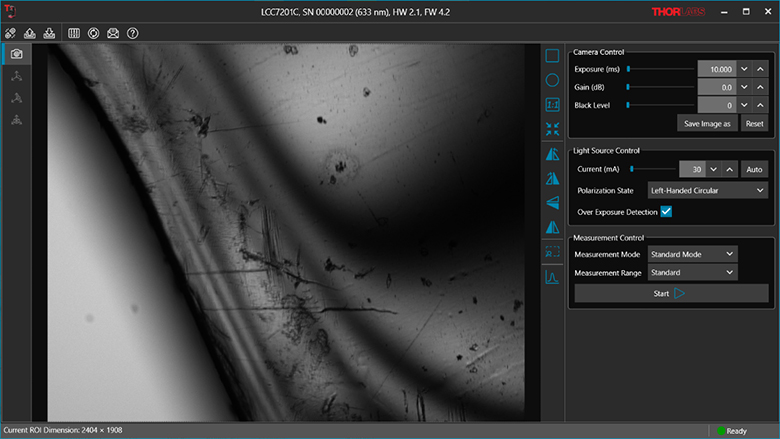Uncheck Over Exposure Detection checkbox

tap(665, 211)
